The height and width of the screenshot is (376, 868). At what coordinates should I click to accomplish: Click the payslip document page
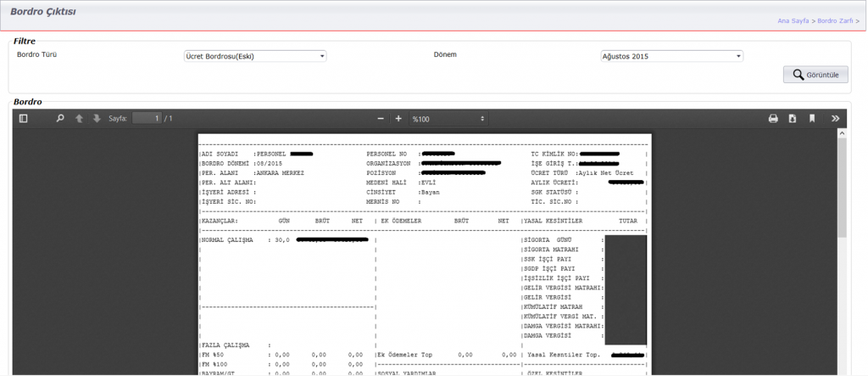(424, 272)
